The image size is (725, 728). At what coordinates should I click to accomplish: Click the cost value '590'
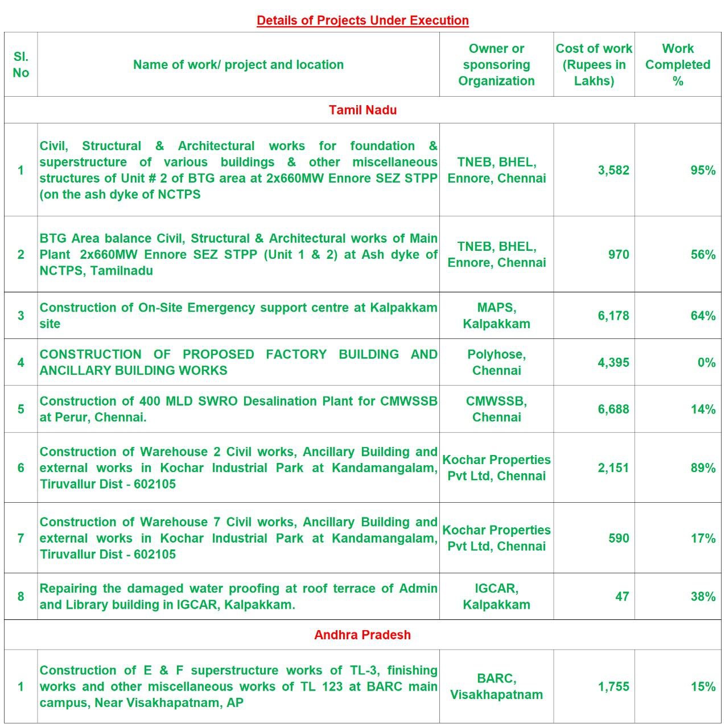point(619,538)
